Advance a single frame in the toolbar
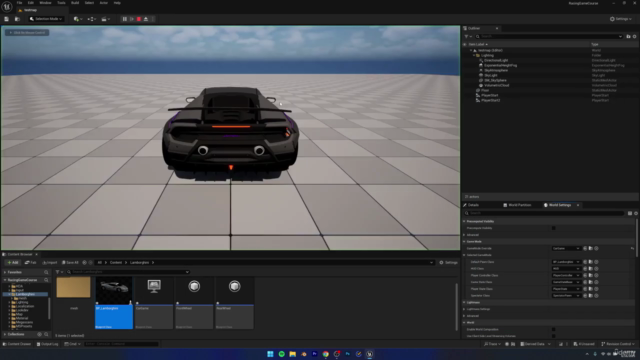 [131, 19]
